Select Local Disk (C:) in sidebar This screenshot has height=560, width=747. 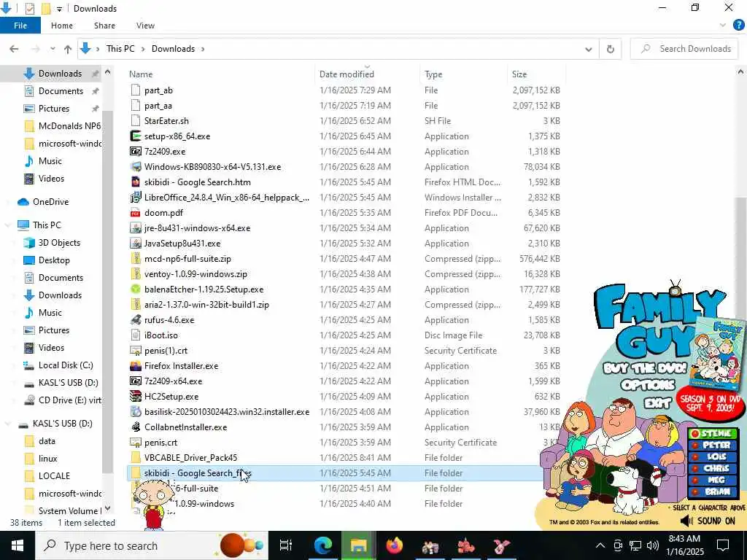point(66,365)
